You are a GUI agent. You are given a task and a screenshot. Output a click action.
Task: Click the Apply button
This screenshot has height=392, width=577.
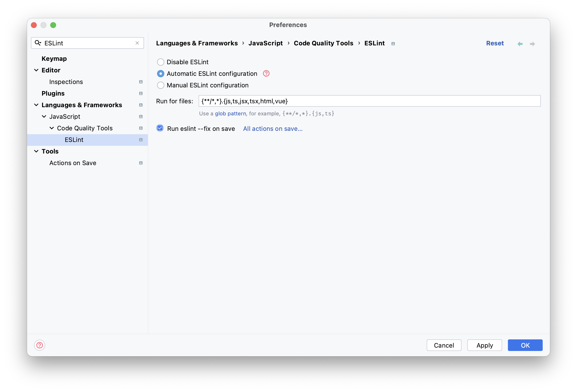[x=484, y=345]
